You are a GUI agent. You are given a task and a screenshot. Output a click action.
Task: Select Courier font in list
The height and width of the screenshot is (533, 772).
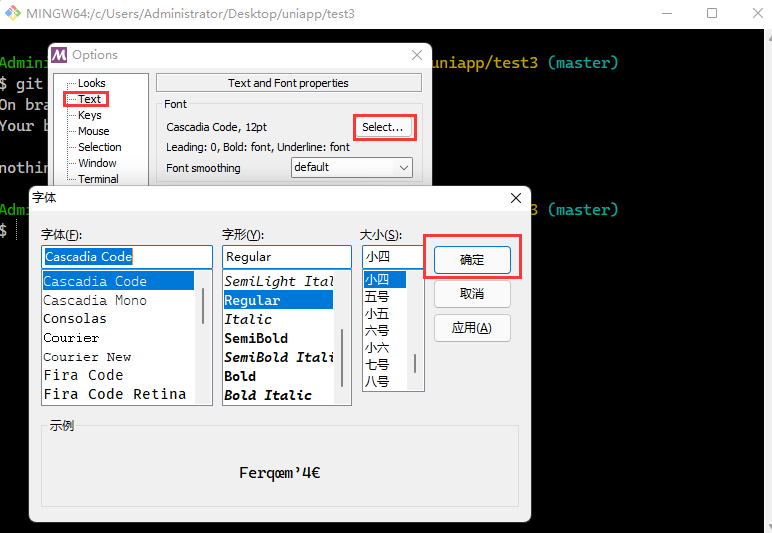click(118, 338)
